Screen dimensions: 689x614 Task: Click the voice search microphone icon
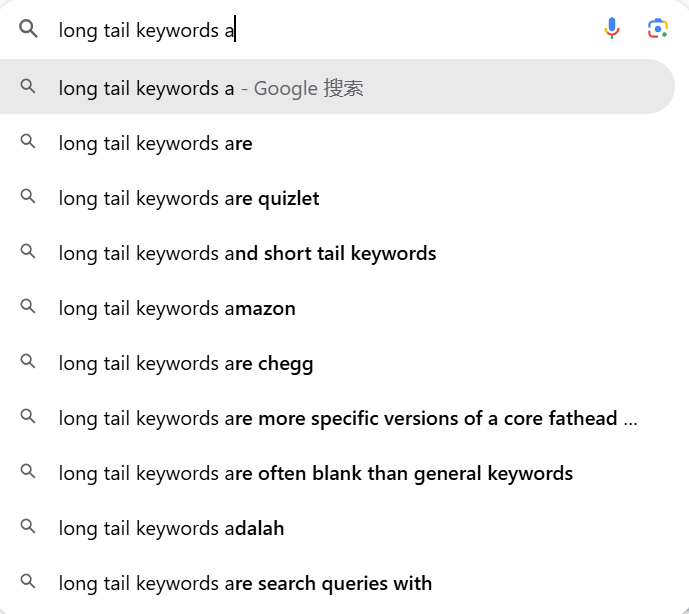click(x=612, y=29)
